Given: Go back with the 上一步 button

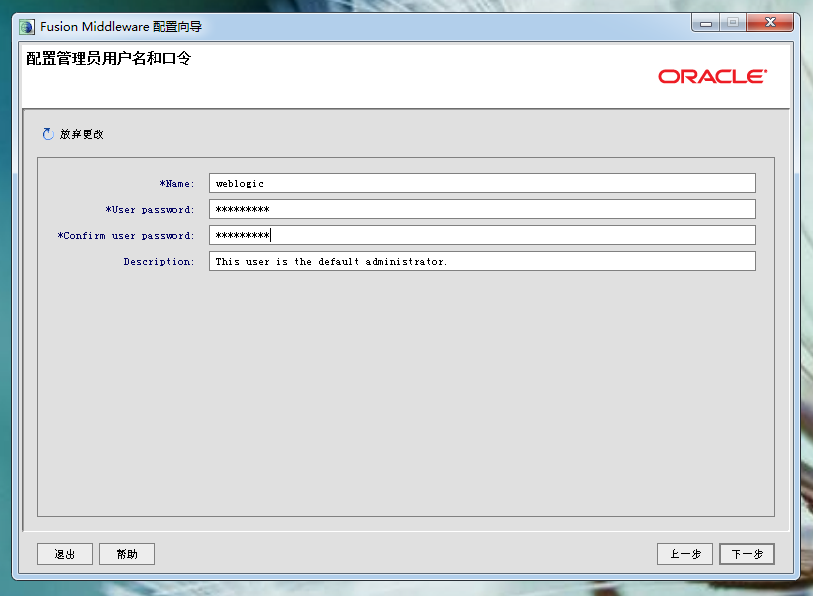Looking at the screenshot, I should pyautogui.click(x=685, y=554).
